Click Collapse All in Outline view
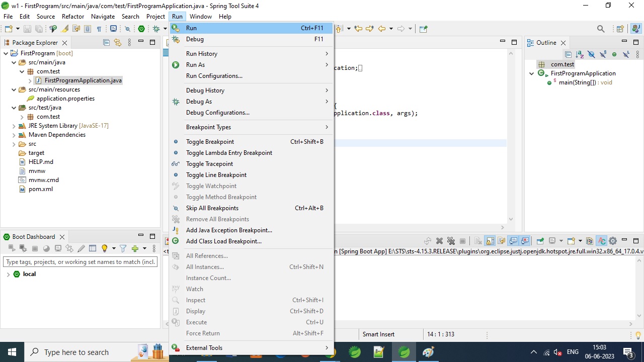This screenshot has width=644, height=362. [568, 54]
